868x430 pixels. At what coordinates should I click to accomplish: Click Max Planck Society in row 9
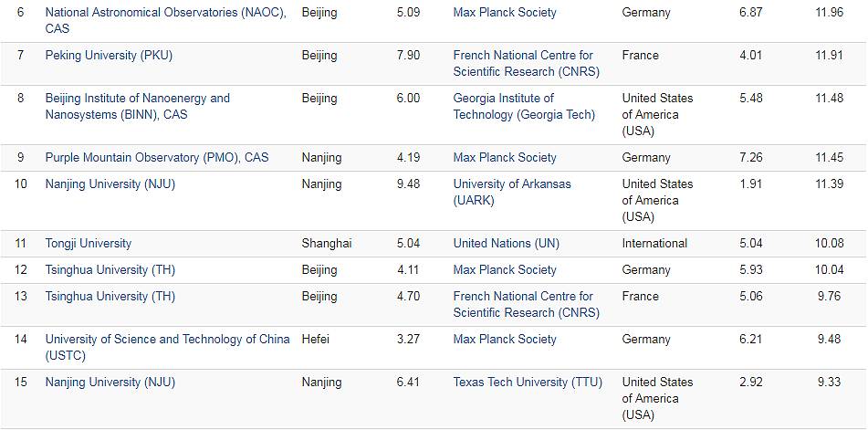pyautogui.click(x=505, y=158)
